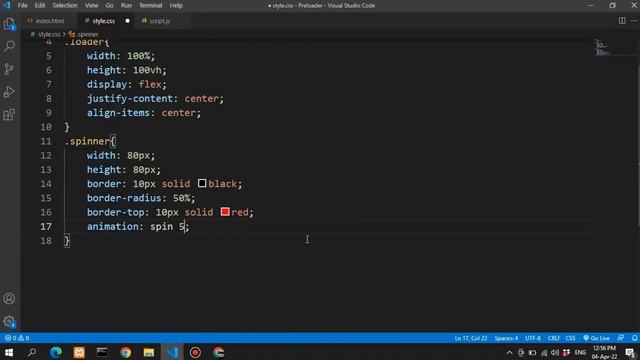Switch to the style.css tab
Image resolution: width=640 pixels, height=360 pixels.
click(104, 21)
